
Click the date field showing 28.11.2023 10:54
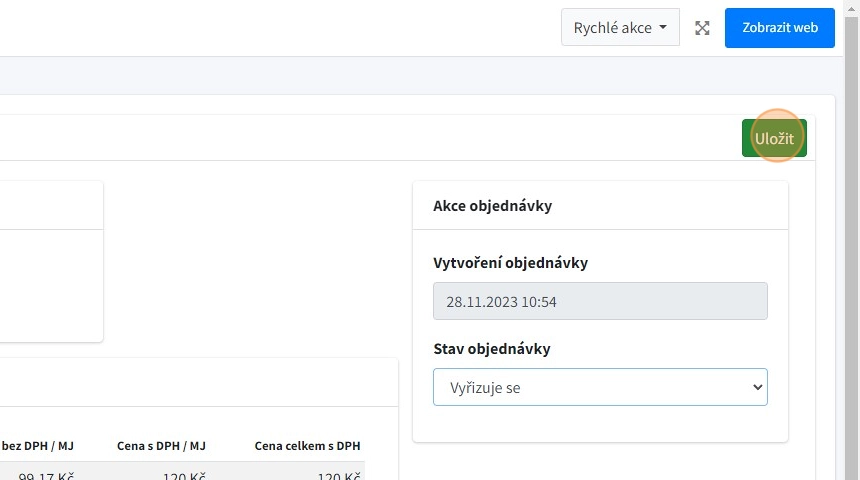[x=599, y=301]
